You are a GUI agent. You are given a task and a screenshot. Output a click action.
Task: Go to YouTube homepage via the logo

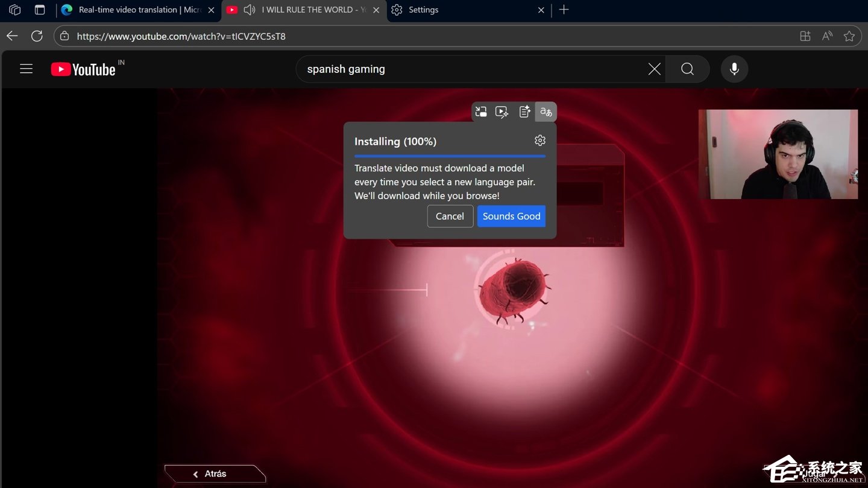pos(84,69)
